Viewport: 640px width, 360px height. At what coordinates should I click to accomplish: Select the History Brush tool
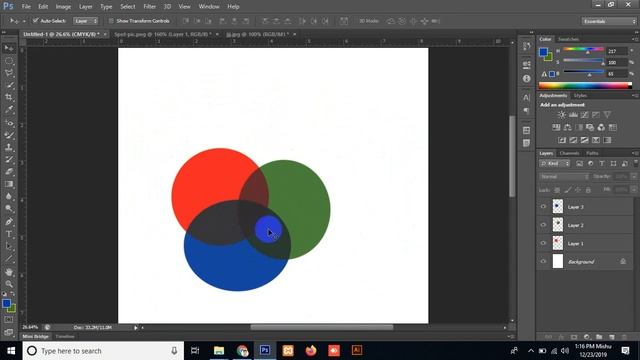[x=9, y=160]
